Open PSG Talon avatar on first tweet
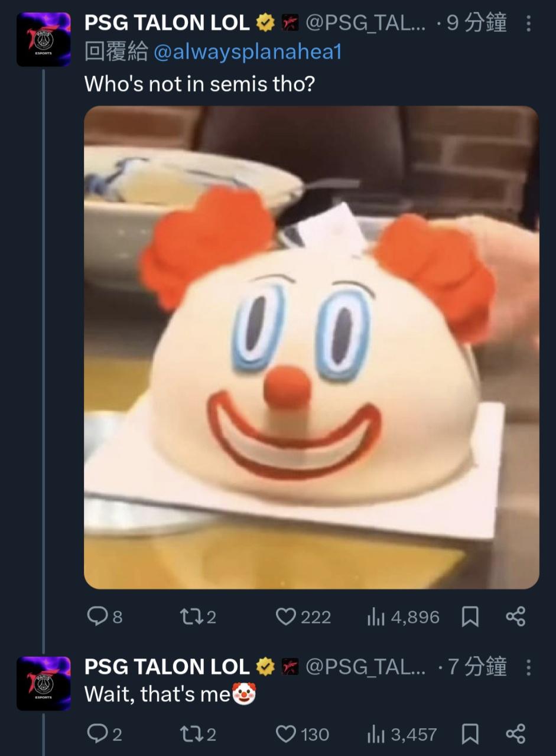The height and width of the screenshot is (756, 556). coord(44,39)
